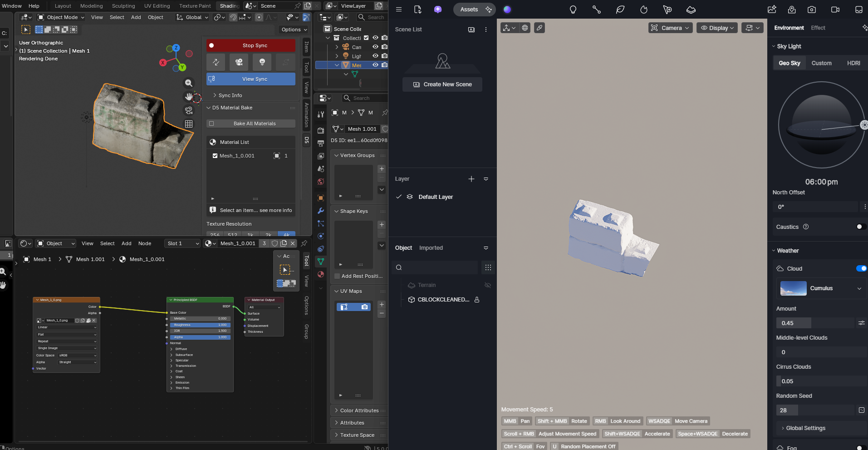This screenshot has width=868, height=450.
Task: Toggle camera view gizmo in viewport
Action: tap(189, 110)
